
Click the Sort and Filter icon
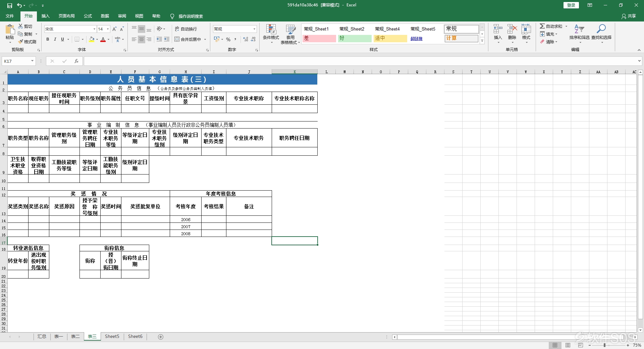(579, 29)
